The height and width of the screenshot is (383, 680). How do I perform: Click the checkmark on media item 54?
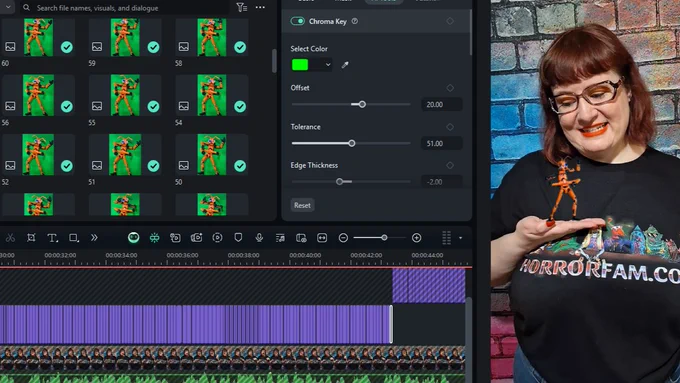pyautogui.click(x=240, y=106)
